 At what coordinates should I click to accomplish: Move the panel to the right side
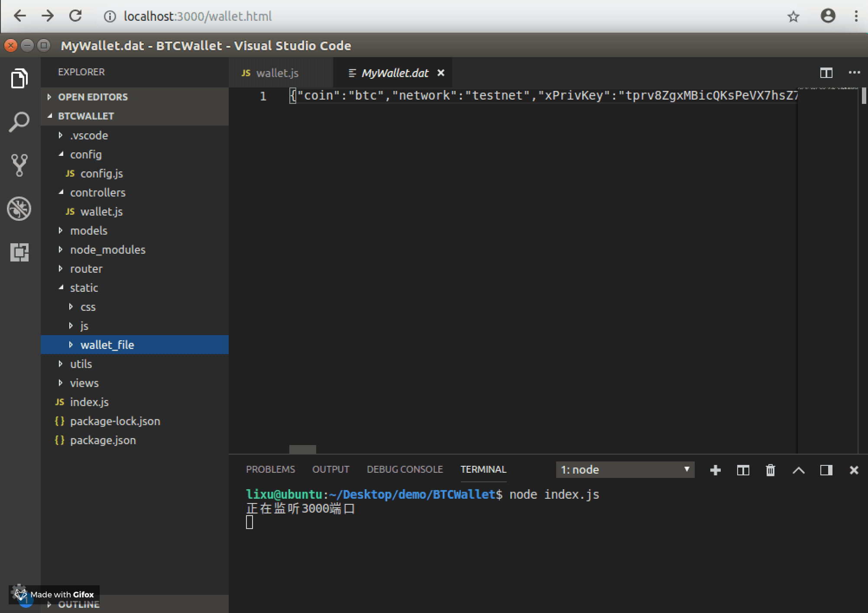pos(826,470)
